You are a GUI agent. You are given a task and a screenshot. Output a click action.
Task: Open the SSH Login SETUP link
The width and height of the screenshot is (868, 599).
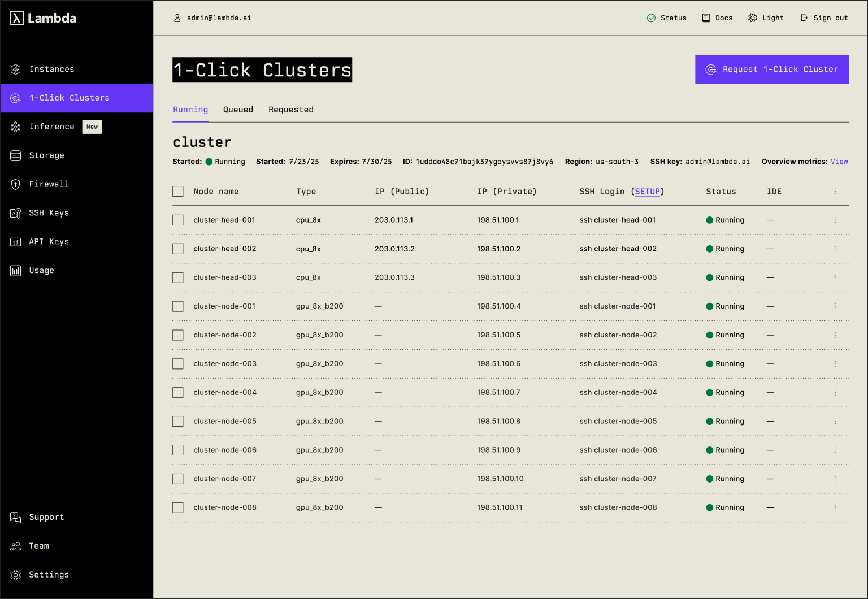(x=648, y=191)
